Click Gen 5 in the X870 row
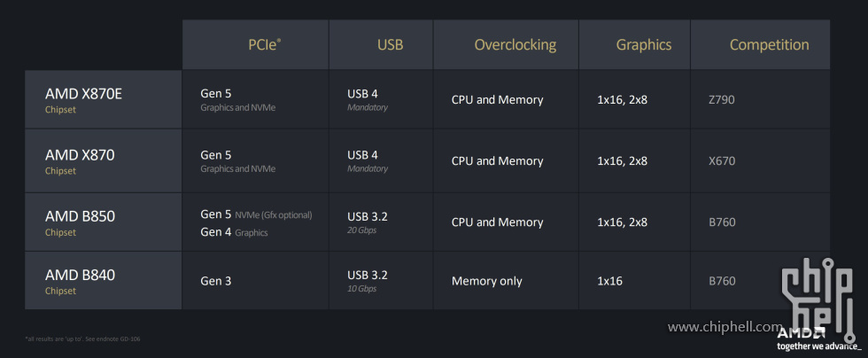The height and width of the screenshot is (358, 868). pos(215,155)
